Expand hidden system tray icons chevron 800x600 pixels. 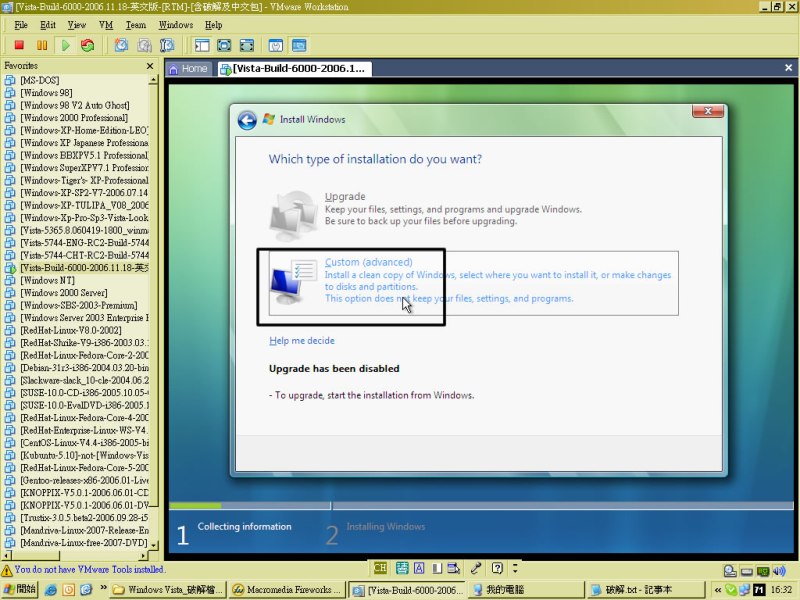coord(717,590)
